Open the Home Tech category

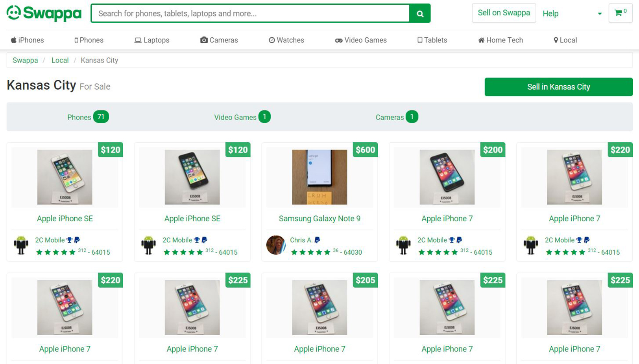[x=500, y=40]
